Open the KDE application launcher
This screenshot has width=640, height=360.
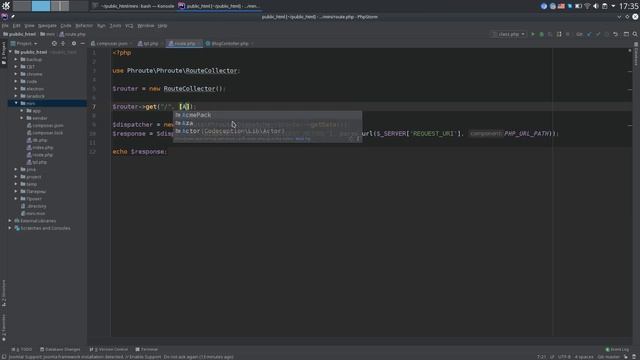pos(6,6)
